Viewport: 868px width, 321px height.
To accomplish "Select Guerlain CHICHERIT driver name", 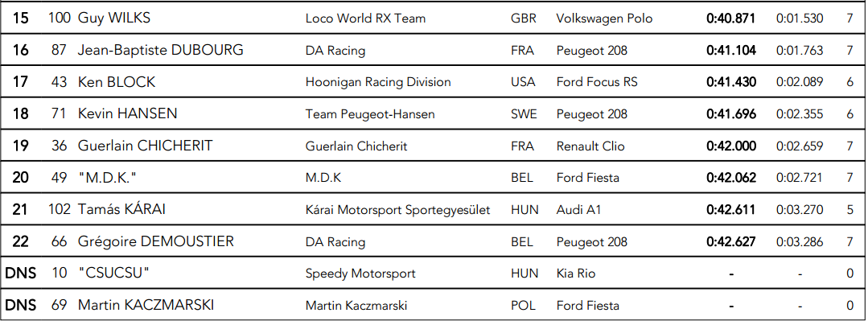I will (x=145, y=146).
